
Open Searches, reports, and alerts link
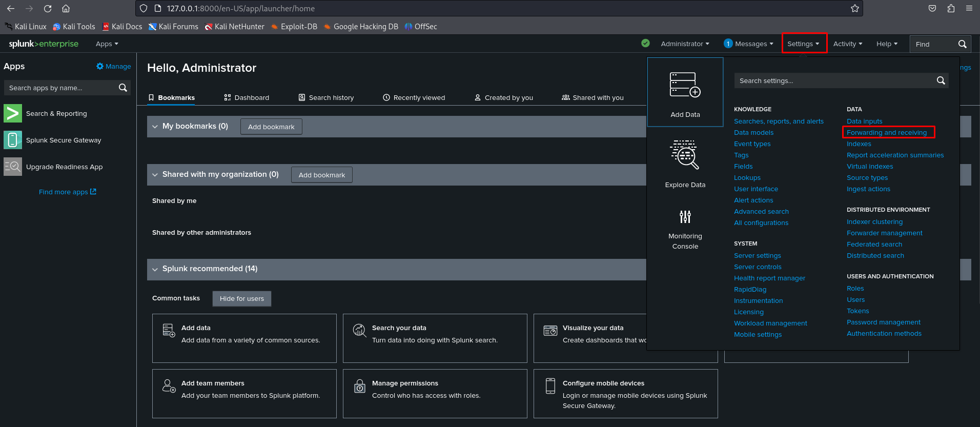tap(779, 121)
